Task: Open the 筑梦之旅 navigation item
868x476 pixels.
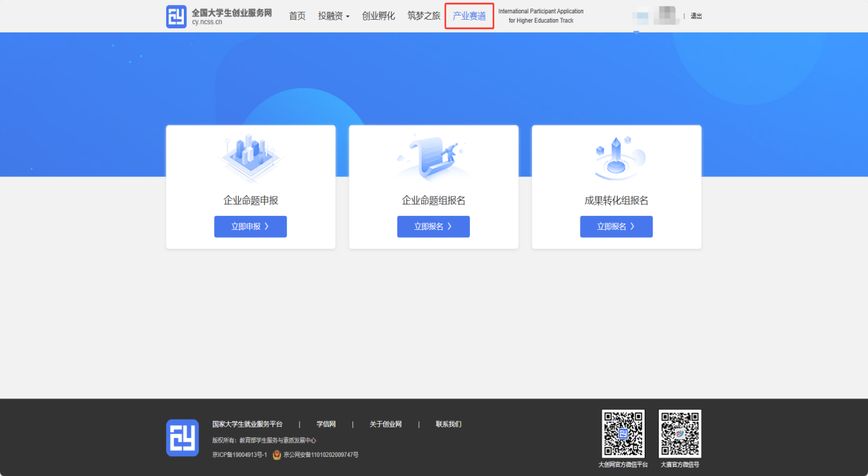Action: pyautogui.click(x=423, y=16)
